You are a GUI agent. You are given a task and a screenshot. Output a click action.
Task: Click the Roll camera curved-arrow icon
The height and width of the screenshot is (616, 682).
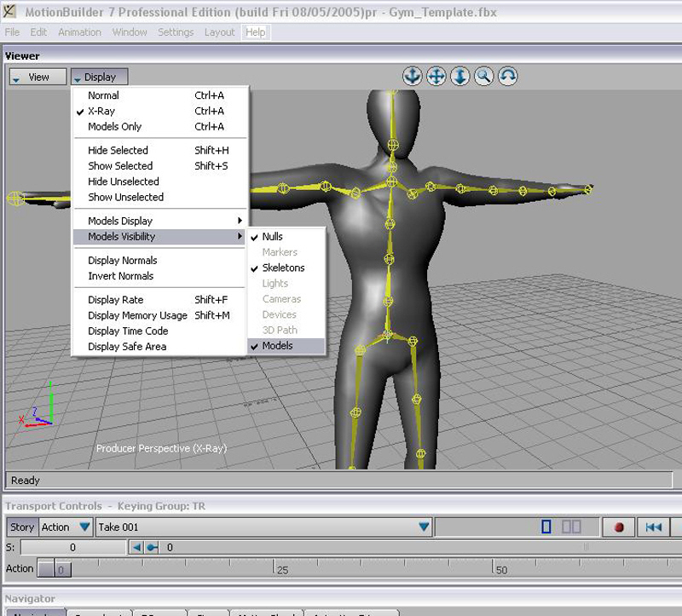(507, 76)
